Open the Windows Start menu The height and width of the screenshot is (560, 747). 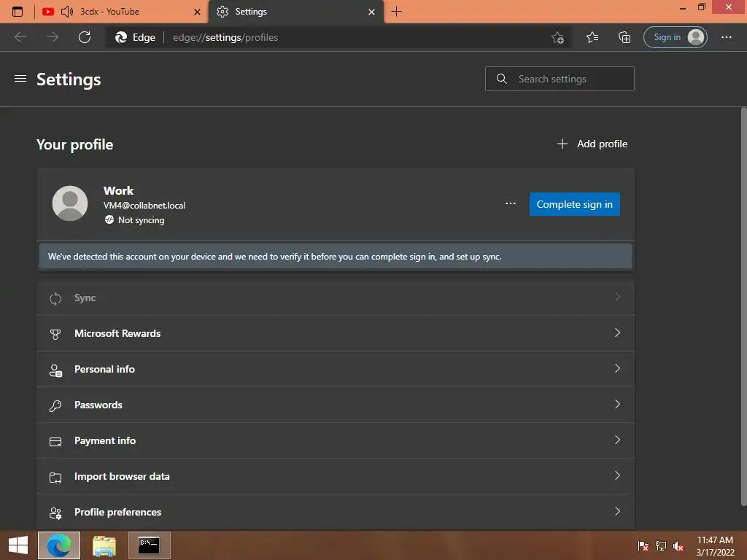point(18,545)
